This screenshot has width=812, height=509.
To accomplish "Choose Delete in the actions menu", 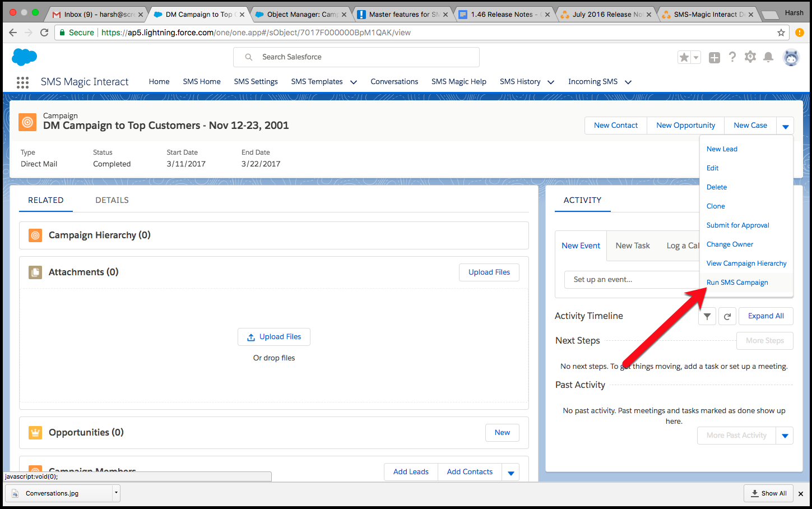I will tap(717, 187).
